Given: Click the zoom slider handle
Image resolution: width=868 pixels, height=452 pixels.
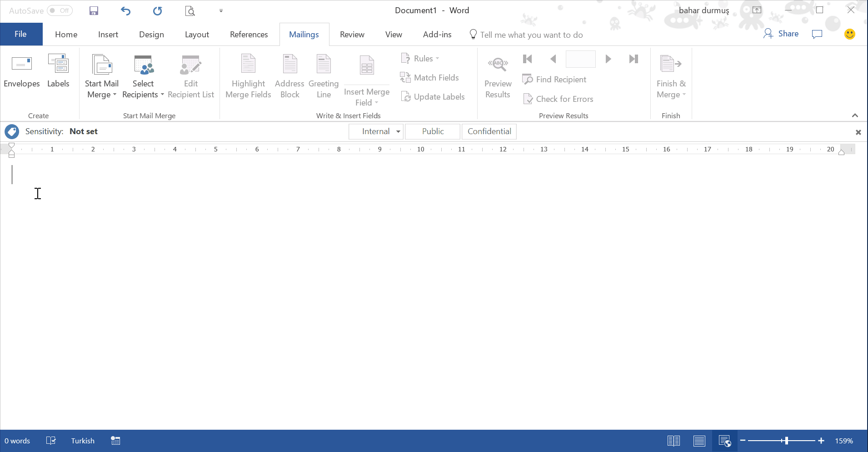Looking at the screenshot, I should coord(786,441).
